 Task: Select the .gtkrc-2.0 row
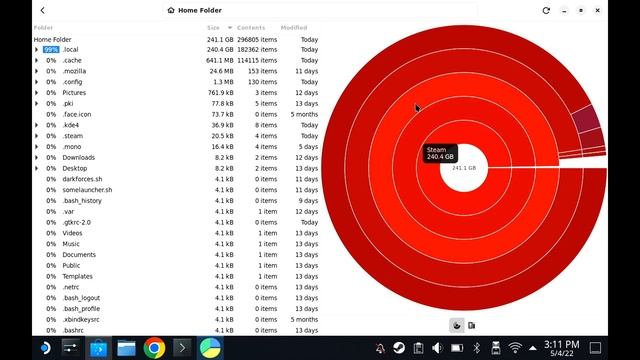[176, 222]
